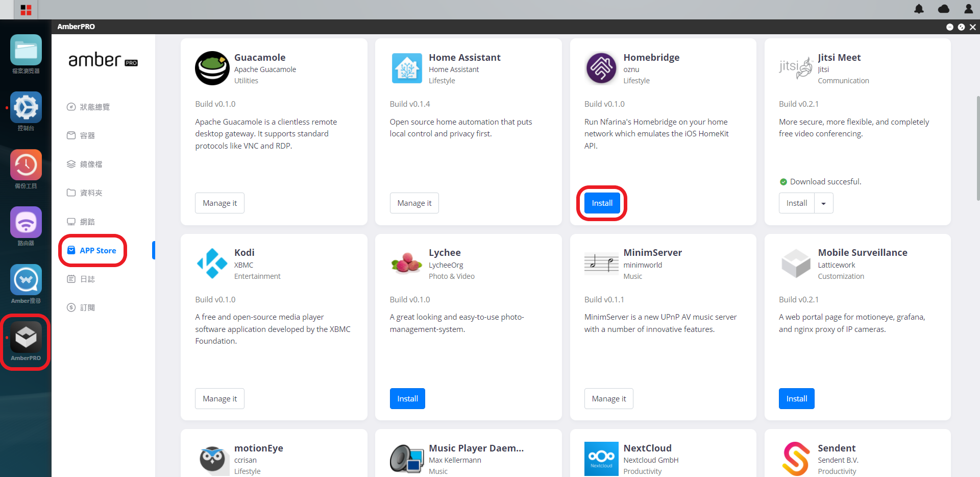Open the 日誌 sidebar item
The height and width of the screenshot is (477, 980).
81,279
